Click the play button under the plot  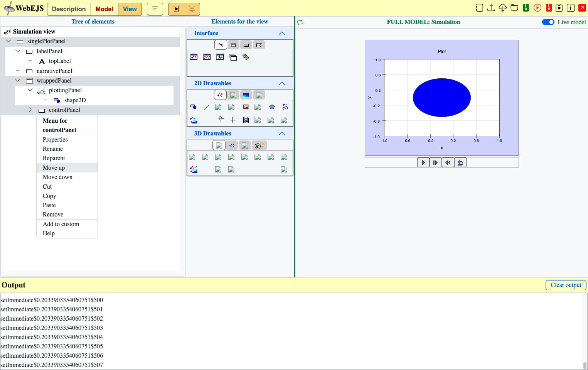pyautogui.click(x=423, y=162)
